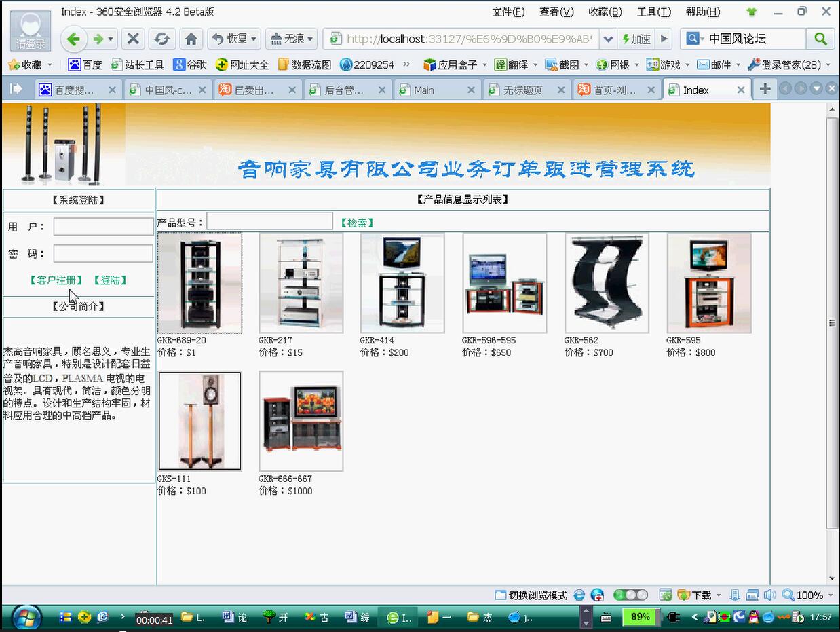
Task: Click 切换浏览模式 in the status bar
Action: tap(531, 595)
